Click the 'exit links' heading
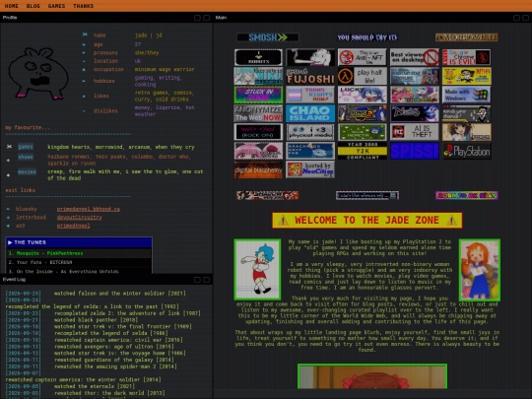 coord(21,190)
